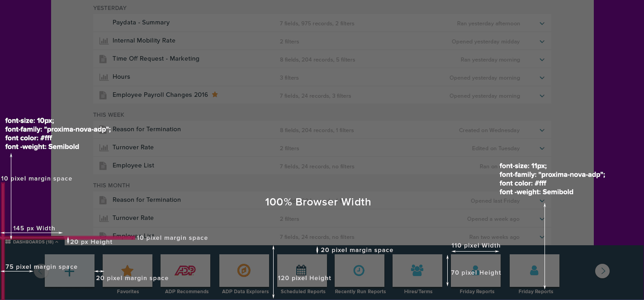The image size is (644, 300).
Task: Open Employee List under This Week
Action: point(133,166)
